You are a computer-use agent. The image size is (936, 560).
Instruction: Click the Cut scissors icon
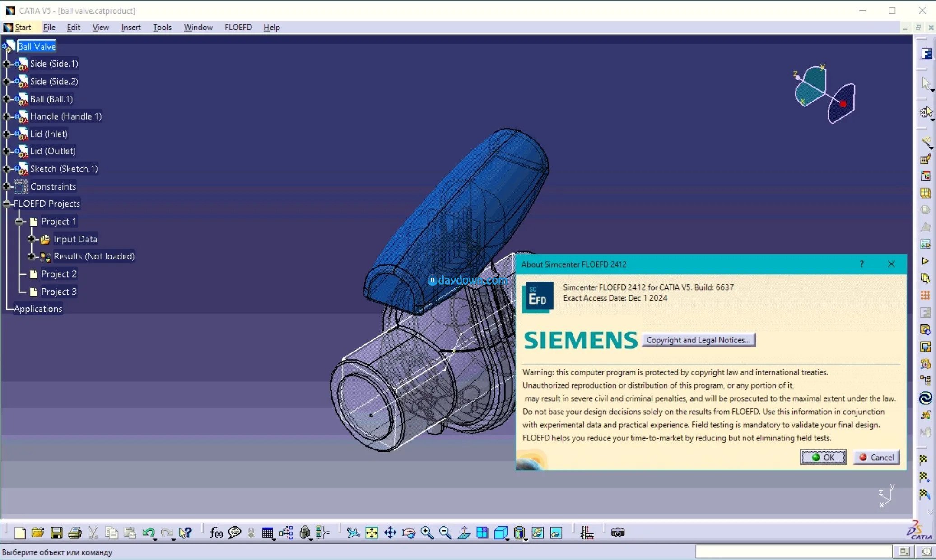(x=93, y=533)
